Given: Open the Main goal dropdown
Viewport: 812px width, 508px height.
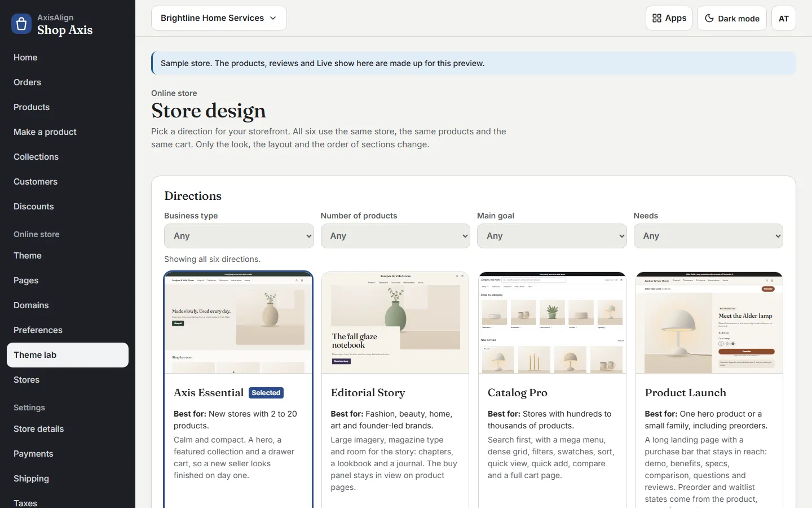Looking at the screenshot, I should (552, 236).
